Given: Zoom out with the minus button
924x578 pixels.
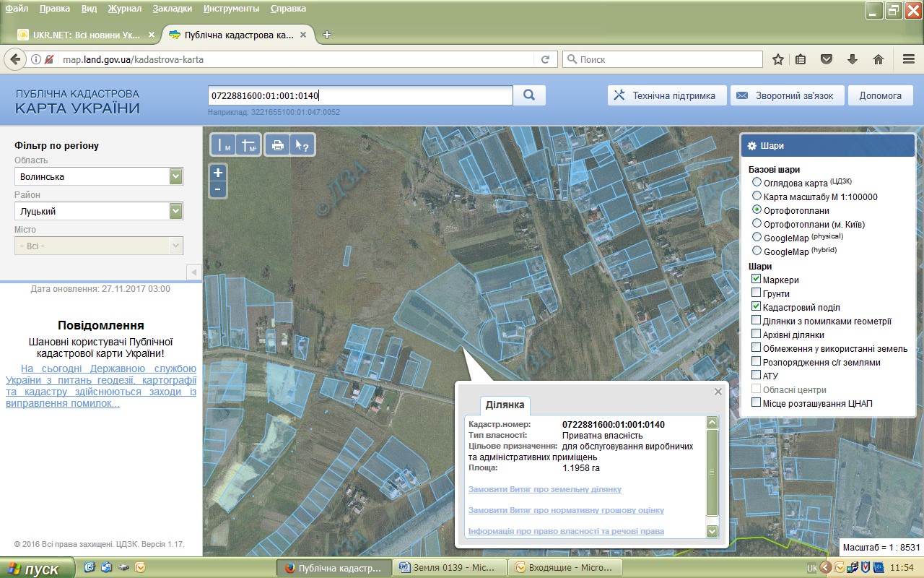Looking at the screenshot, I should pyautogui.click(x=218, y=190).
